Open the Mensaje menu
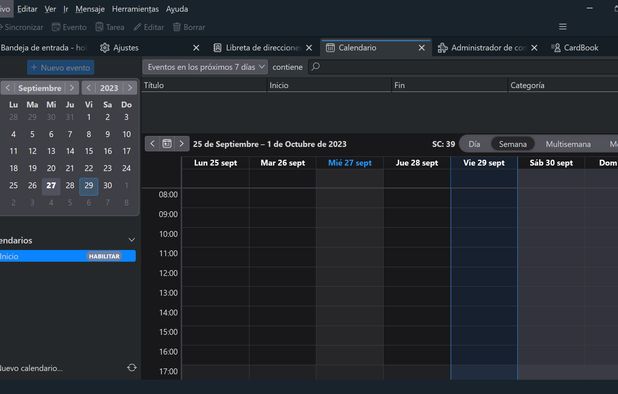Image resolution: width=618 pixels, height=394 pixels. click(x=90, y=9)
